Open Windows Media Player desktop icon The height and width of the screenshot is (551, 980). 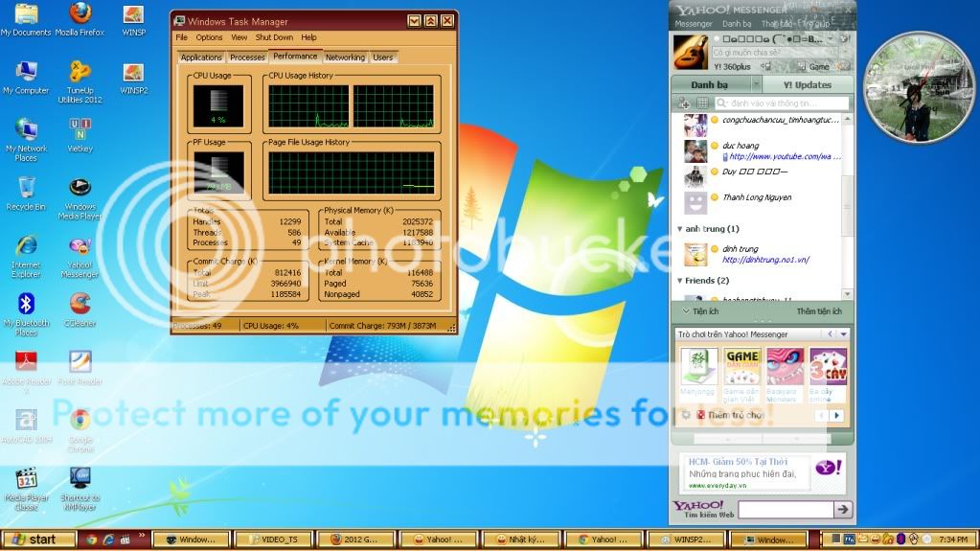(x=80, y=198)
